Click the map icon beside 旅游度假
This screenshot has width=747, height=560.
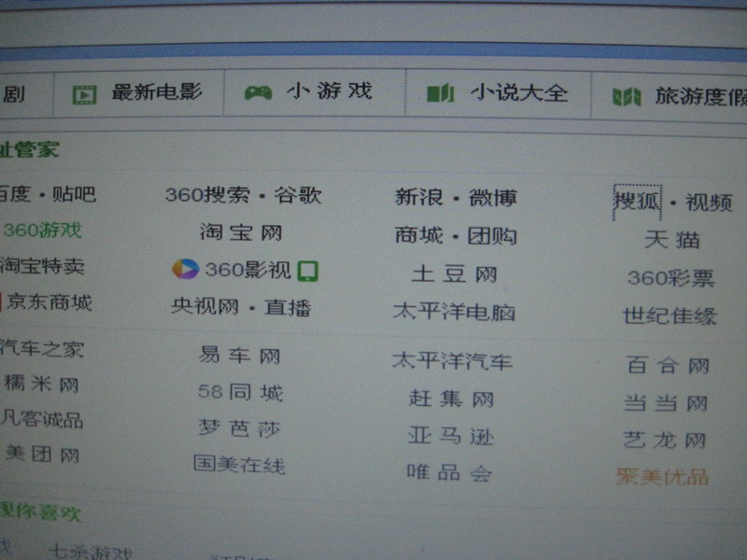[x=627, y=97]
